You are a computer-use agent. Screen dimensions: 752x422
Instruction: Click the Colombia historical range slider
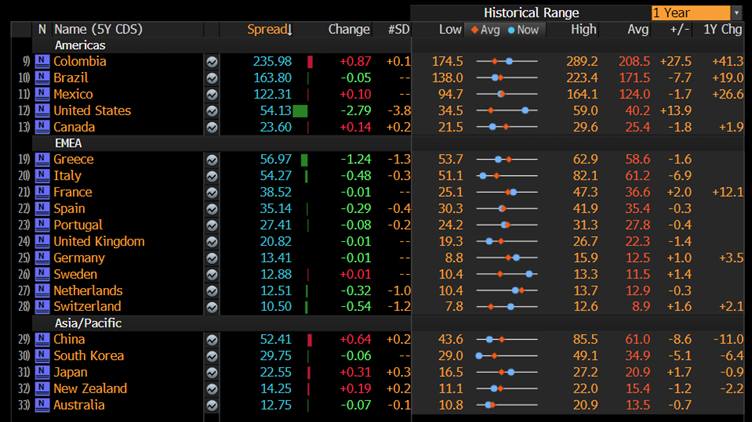(x=507, y=61)
